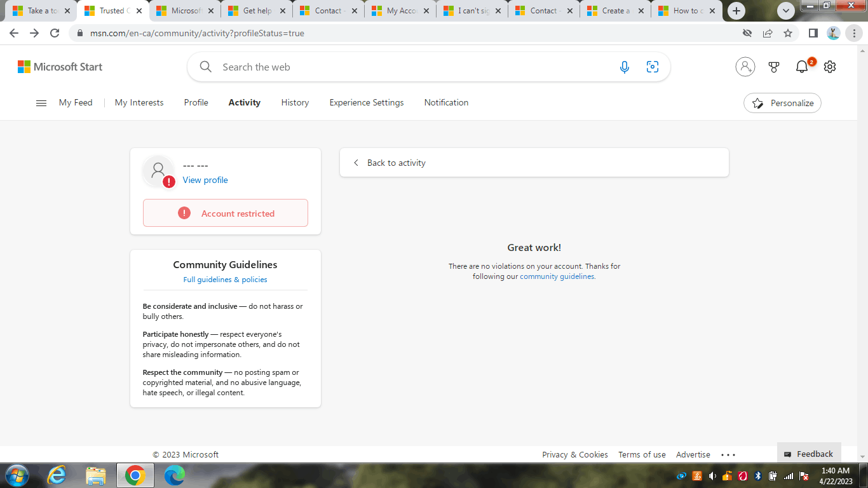Open Advertise footer link

pyautogui.click(x=693, y=455)
